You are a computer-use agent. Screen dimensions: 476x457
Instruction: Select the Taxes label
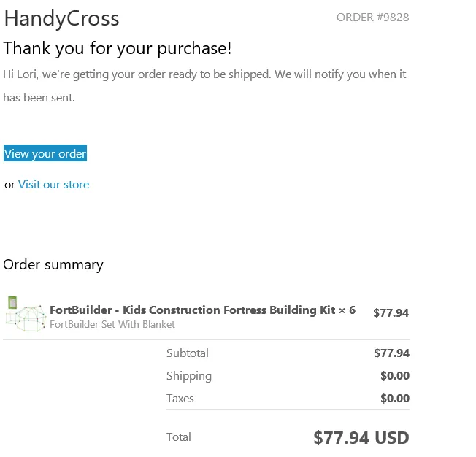180,399
